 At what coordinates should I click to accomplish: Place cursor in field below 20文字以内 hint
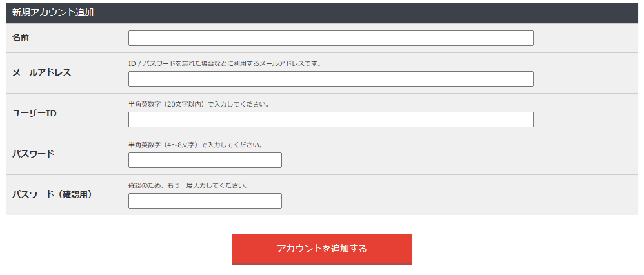click(330, 119)
